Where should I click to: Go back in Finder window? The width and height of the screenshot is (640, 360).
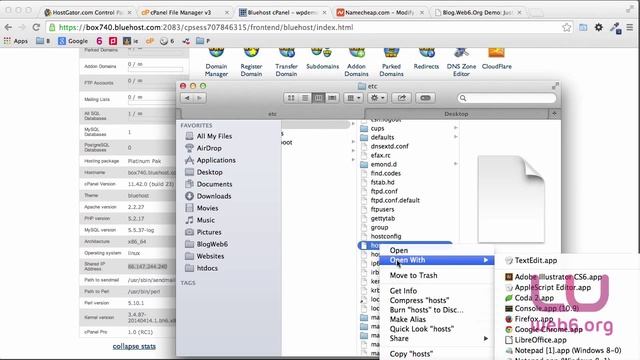tap(187, 98)
